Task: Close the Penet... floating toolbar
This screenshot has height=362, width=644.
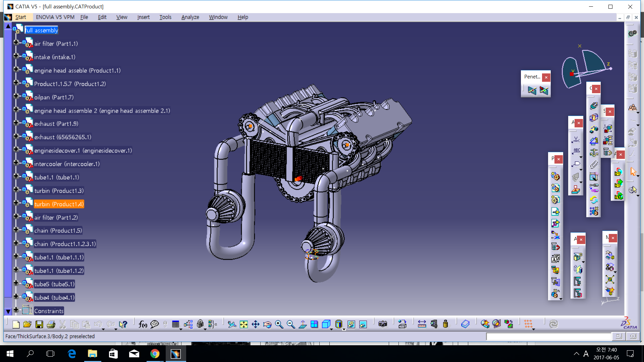Action: [x=546, y=77]
